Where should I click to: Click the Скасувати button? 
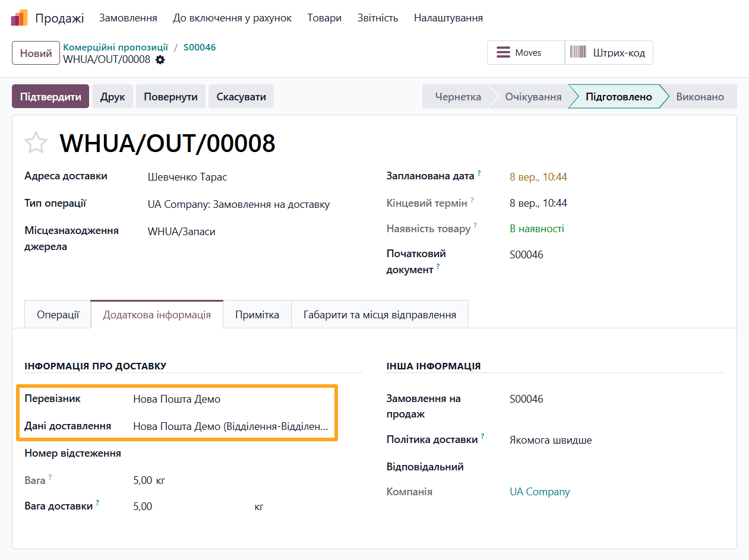pyautogui.click(x=241, y=96)
